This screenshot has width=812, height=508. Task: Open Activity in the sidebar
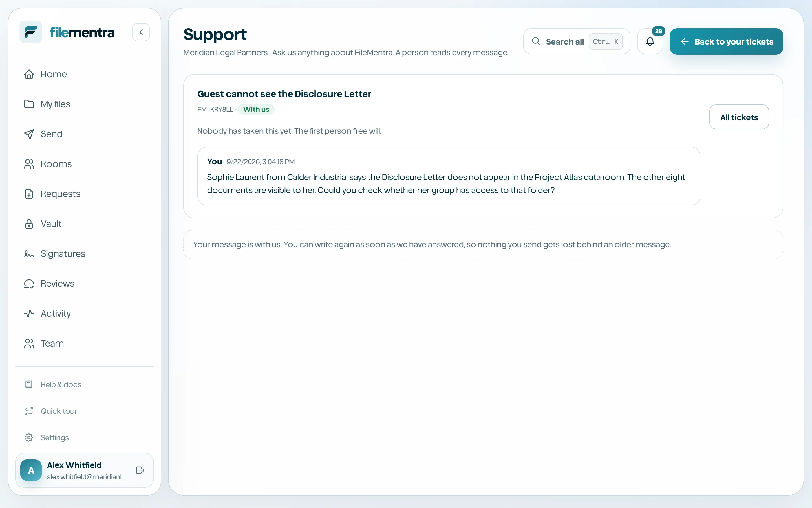(x=84, y=314)
